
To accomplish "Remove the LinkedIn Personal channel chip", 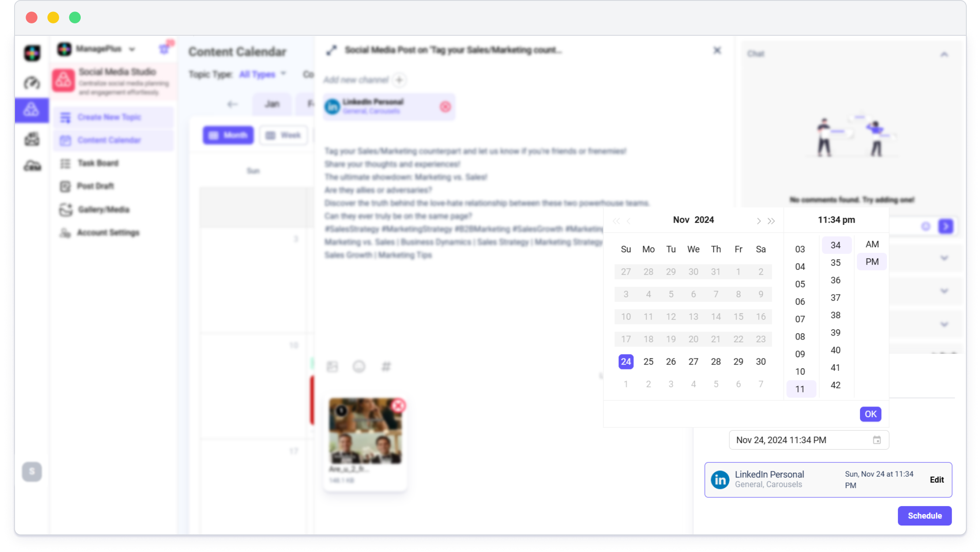I will tap(445, 107).
